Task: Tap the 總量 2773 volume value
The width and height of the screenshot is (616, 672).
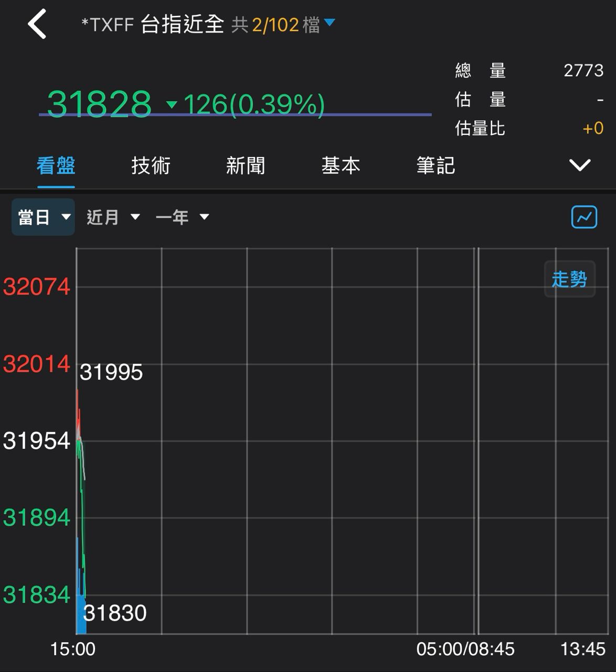Action: [x=583, y=70]
